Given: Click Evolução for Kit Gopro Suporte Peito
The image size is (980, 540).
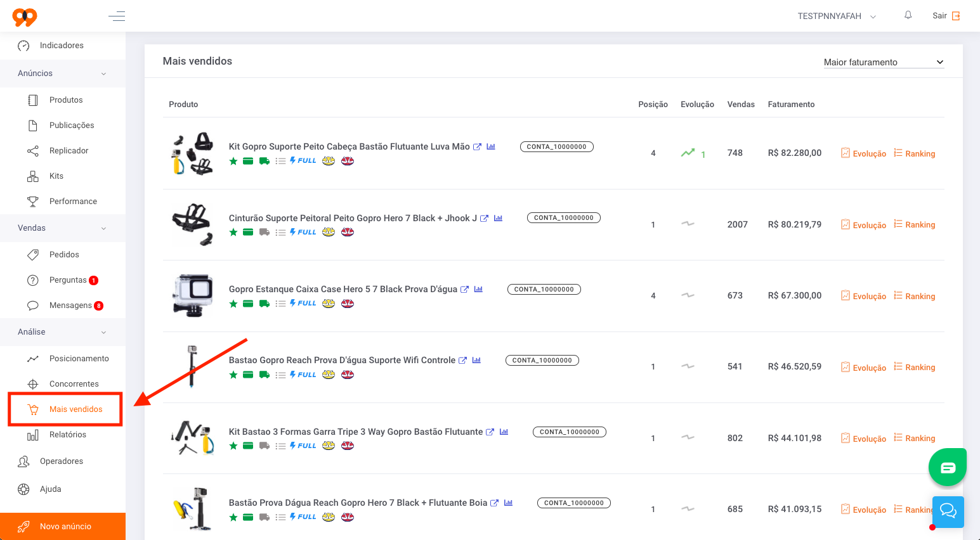Looking at the screenshot, I should click(x=863, y=153).
